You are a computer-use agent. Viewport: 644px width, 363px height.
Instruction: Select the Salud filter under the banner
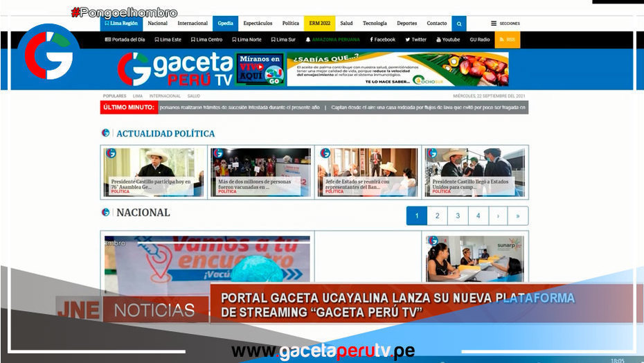194,96
